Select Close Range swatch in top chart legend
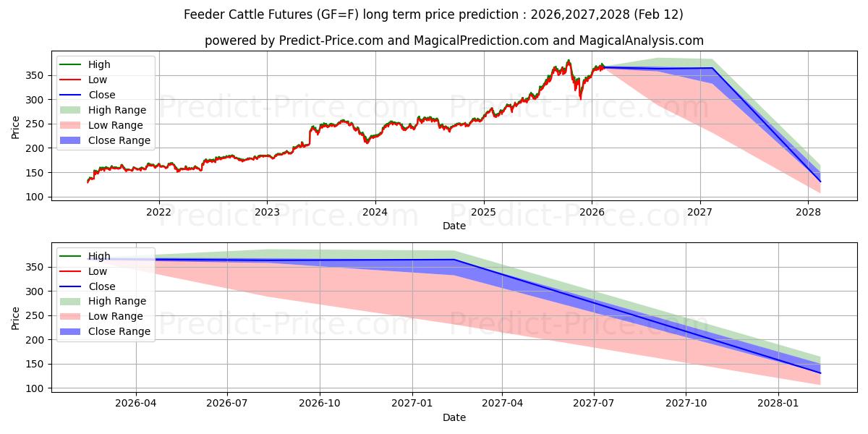The image size is (868, 434). 71,140
